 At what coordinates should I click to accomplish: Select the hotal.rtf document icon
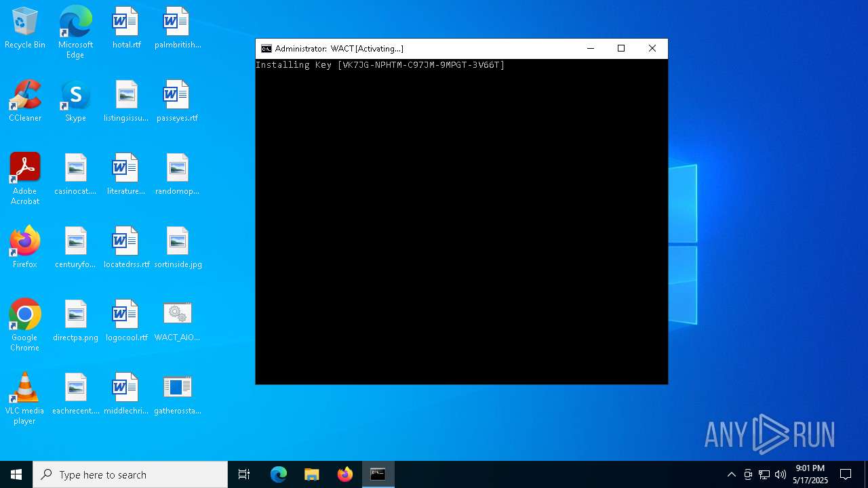tap(126, 28)
